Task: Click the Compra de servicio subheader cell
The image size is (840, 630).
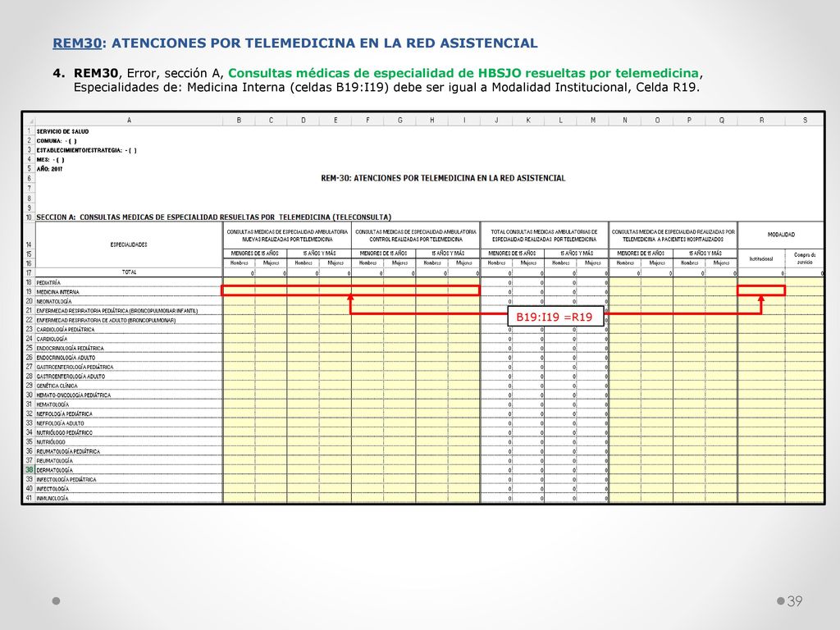Action: tap(805, 258)
